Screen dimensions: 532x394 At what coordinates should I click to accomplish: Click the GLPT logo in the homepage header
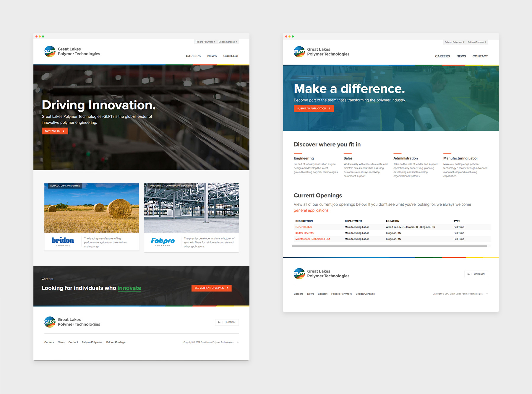pos(50,51)
